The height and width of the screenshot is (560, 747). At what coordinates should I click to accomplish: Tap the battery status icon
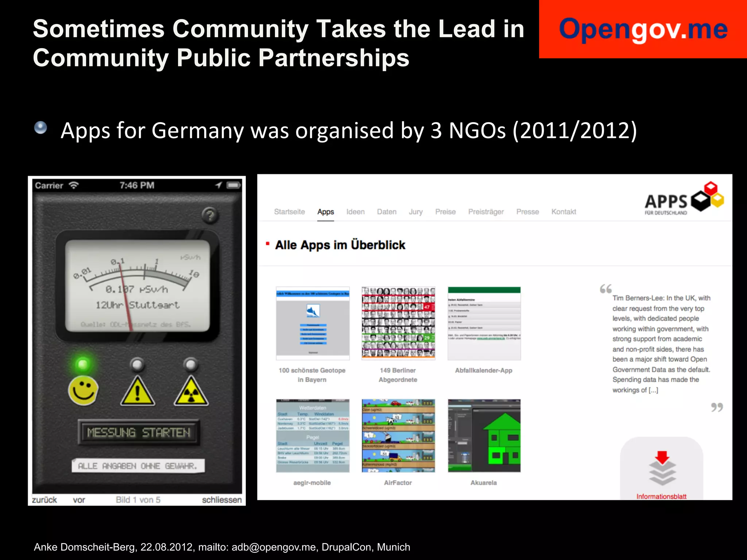click(x=233, y=185)
